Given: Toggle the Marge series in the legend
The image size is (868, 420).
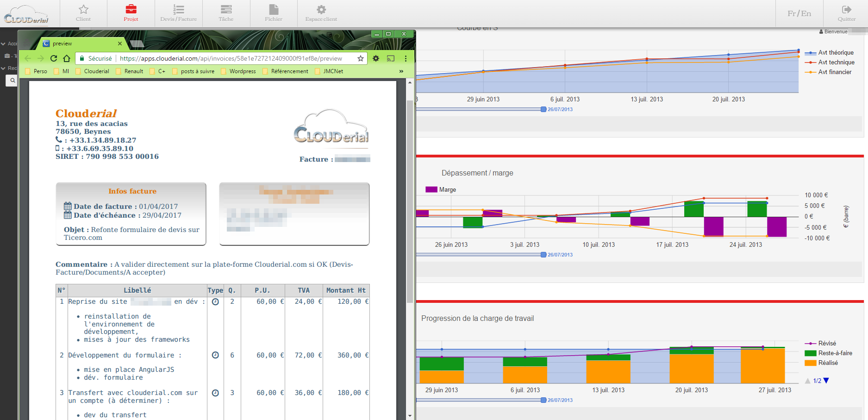Looking at the screenshot, I should tap(441, 190).
